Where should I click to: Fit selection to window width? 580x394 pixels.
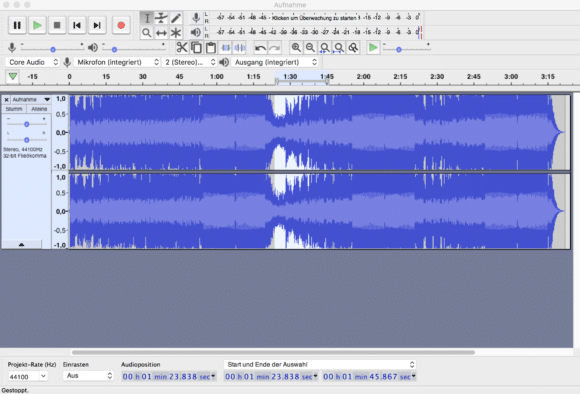[325, 47]
